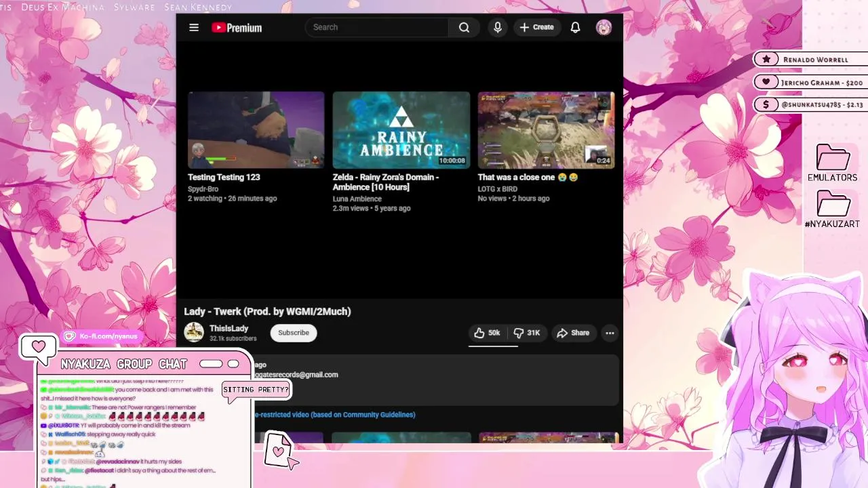The height and width of the screenshot is (488, 868).
Task: Click the gmail.com contact email text
Action: click(296, 374)
